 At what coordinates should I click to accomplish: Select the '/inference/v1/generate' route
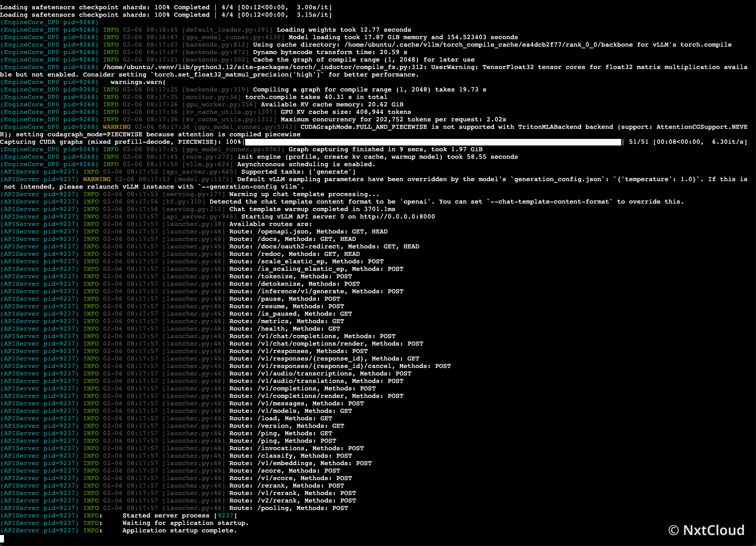coord(301,291)
